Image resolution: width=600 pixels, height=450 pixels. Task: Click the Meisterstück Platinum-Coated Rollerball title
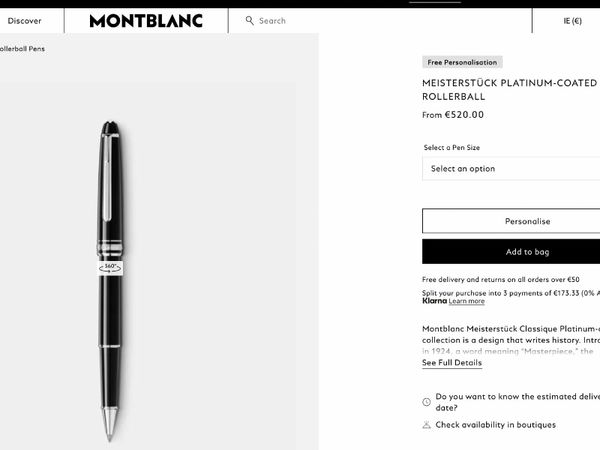point(510,90)
